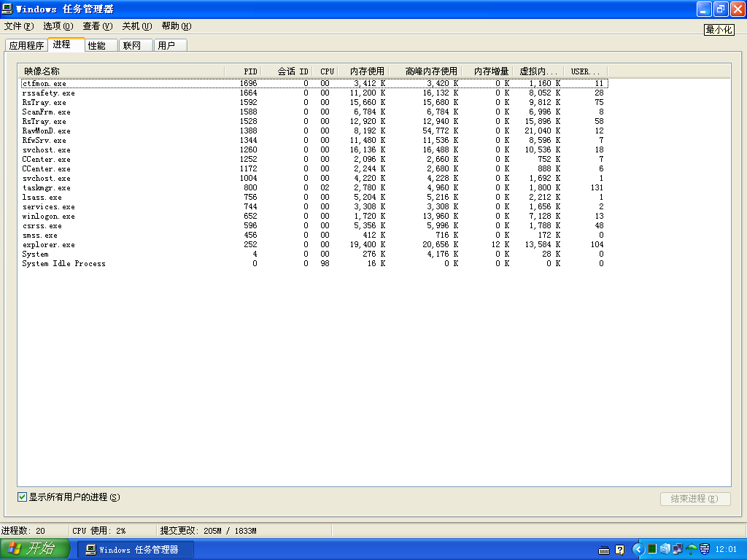The height and width of the screenshot is (560, 747).
Task: Open the Start button
Action: 35,549
